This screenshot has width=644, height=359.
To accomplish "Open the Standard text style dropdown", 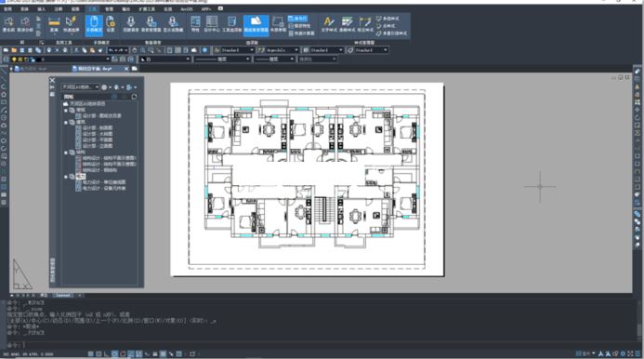I will click(233, 50).
